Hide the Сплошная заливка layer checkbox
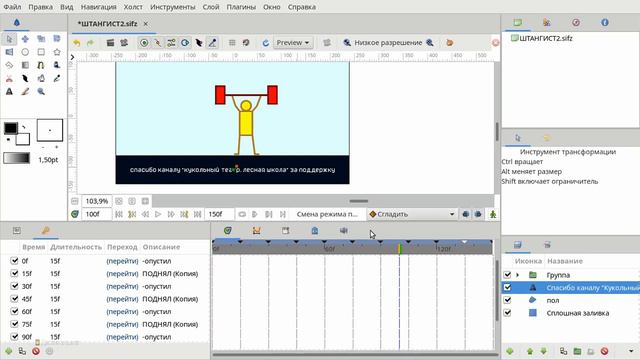This screenshot has width=640, height=360. 507,313
